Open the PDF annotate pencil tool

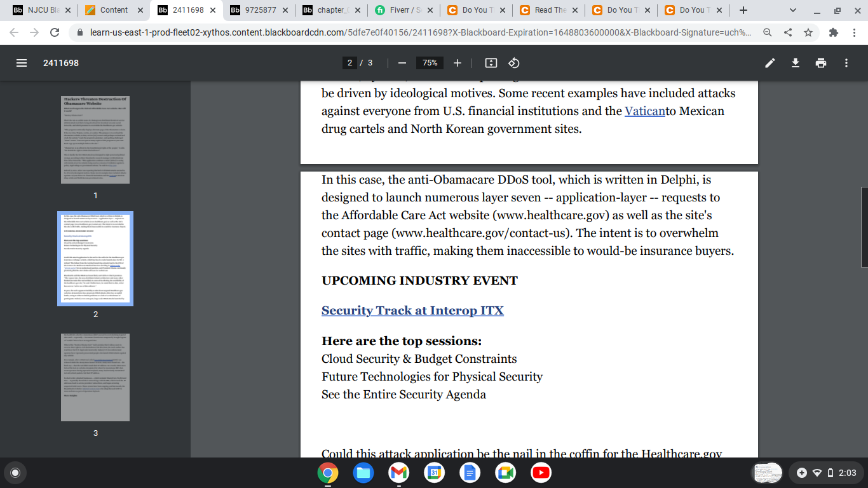[770, 63]
